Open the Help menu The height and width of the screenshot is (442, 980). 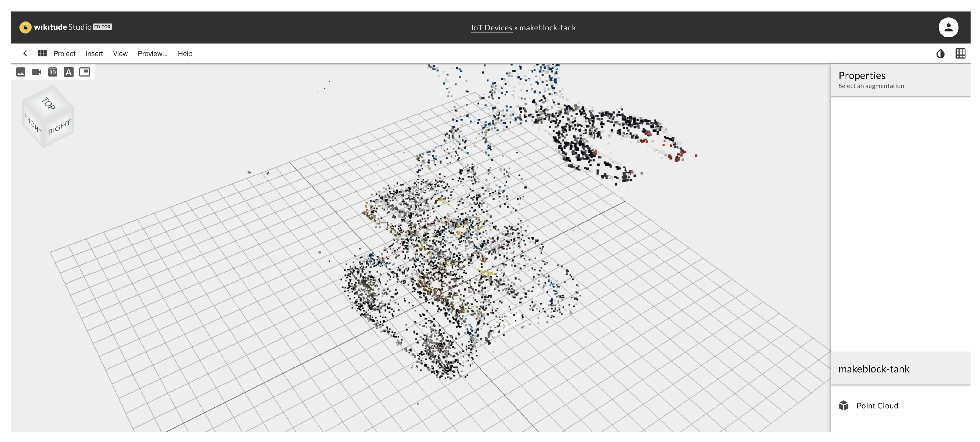(185, 54)
